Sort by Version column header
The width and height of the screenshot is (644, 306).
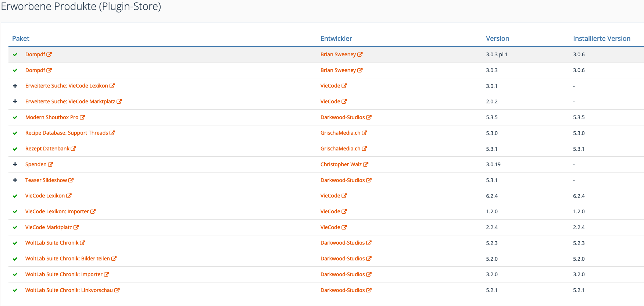(x=497, y=39)
